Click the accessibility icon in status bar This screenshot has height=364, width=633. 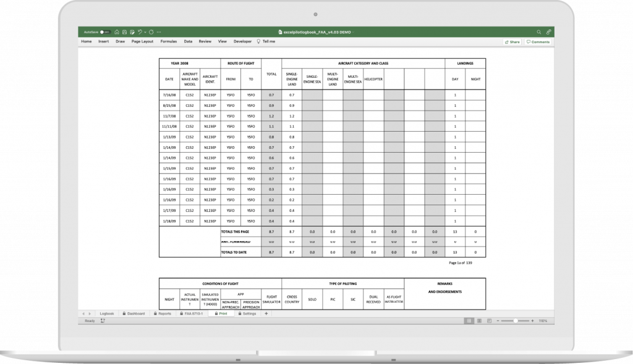[103, 321]
